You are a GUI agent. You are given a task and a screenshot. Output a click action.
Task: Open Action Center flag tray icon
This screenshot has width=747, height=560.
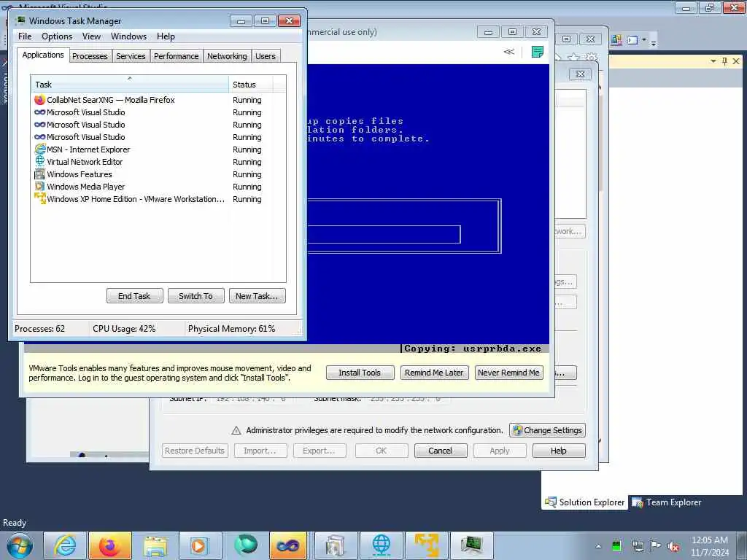point(656,545)
